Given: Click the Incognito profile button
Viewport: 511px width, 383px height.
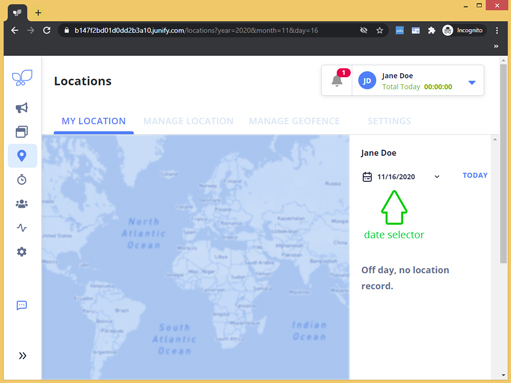Looking at the screenshot, I should pos(463,30).
